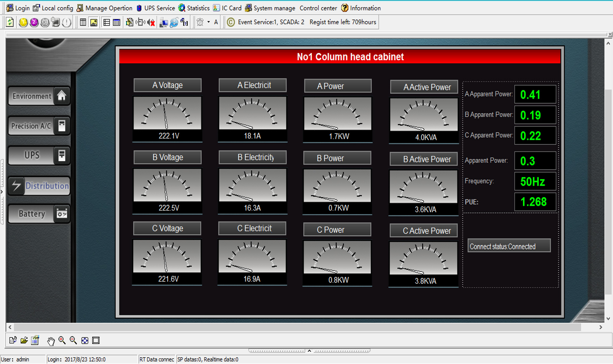This screenshot has width=613, height=364.
Task: Open the list rows view icon
Action: point(106,22)
